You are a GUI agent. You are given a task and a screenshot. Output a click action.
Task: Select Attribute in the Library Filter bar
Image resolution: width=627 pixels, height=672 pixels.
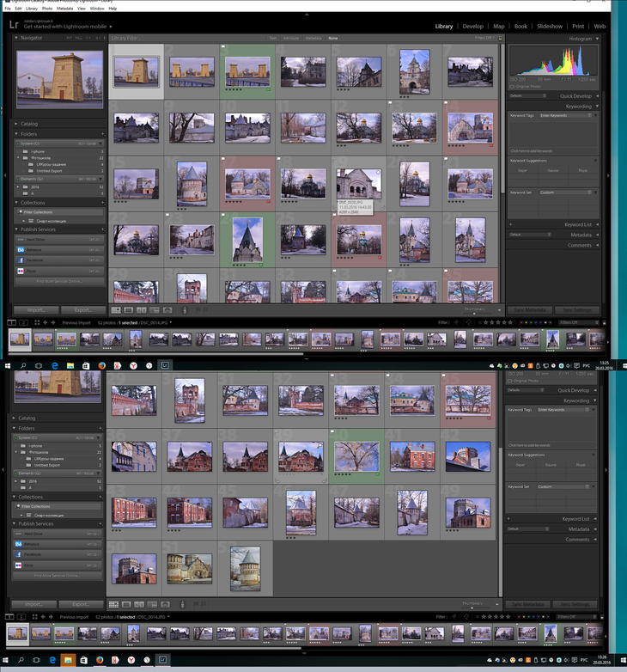coord(291,38)
